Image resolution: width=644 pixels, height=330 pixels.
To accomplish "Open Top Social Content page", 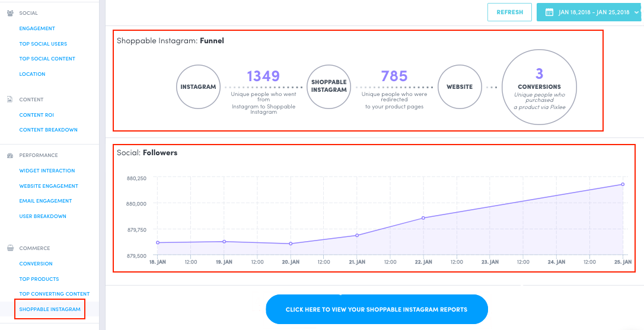I will tap(47, 59).
